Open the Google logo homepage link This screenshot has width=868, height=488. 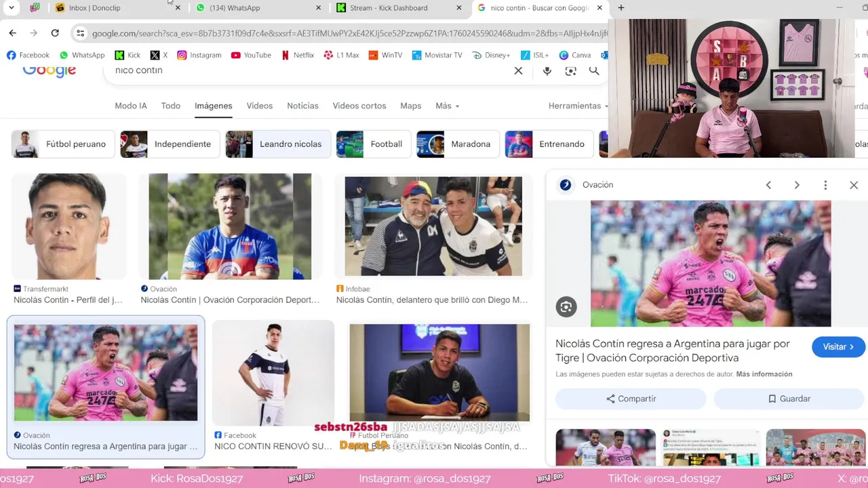point(49,70)
